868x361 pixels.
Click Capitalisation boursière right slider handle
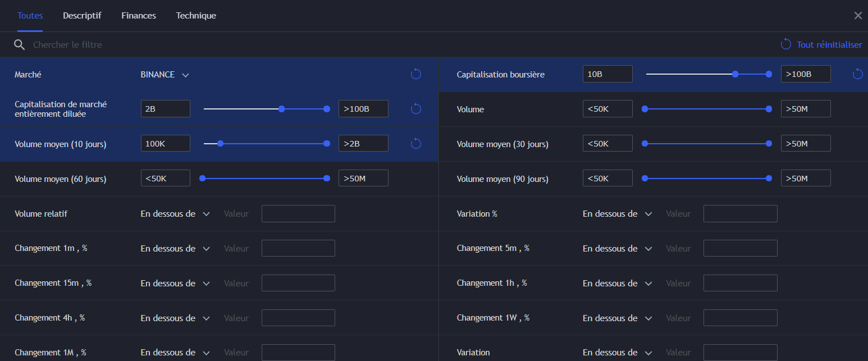(769, 74)
